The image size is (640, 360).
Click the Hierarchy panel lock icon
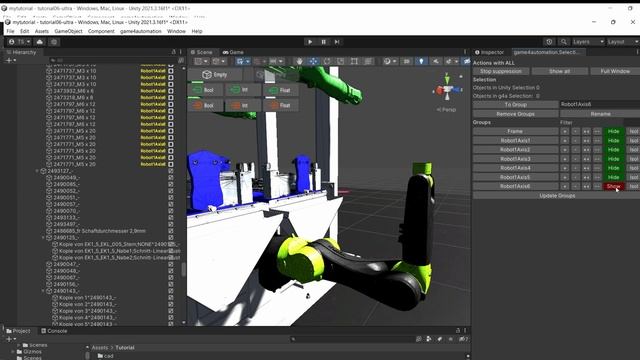click(173, 52)
